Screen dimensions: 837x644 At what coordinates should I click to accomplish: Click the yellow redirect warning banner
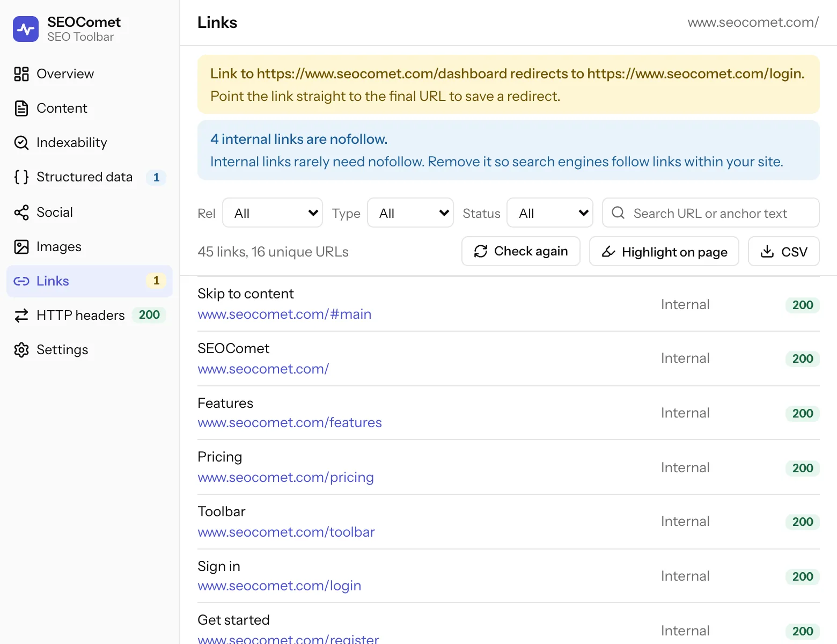click(x=509, y=84)
